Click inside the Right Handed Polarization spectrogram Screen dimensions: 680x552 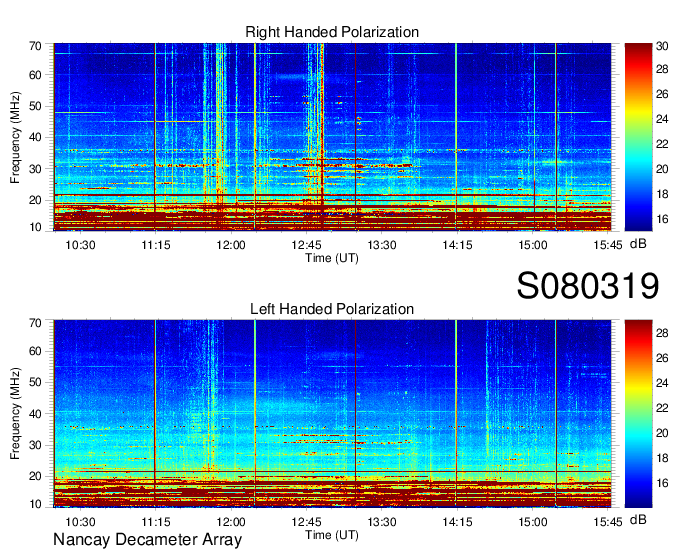(332, 137)
